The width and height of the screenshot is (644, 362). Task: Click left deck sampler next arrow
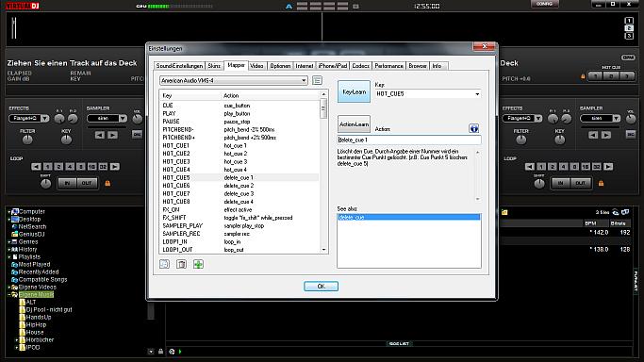[x=112, y=135]
